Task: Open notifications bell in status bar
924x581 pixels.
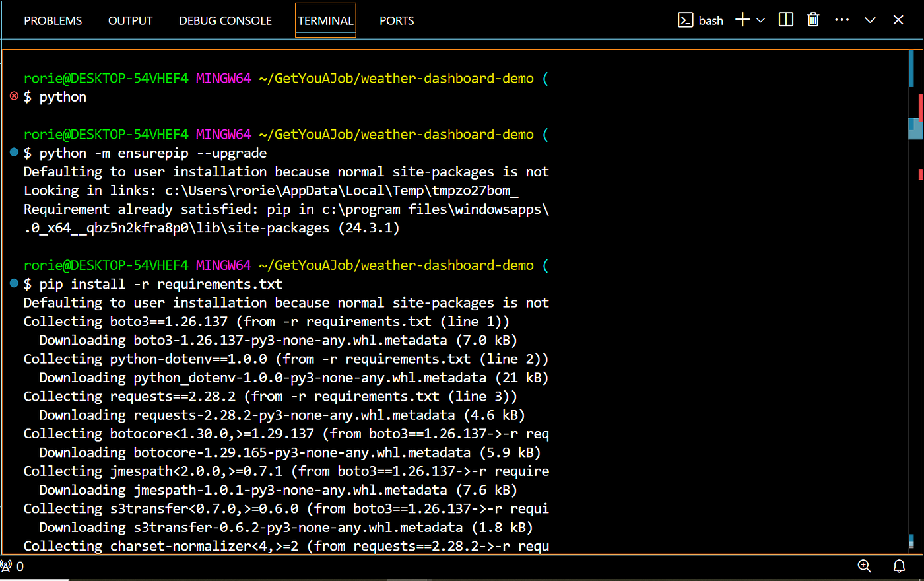Action: [x=899, y=566]
